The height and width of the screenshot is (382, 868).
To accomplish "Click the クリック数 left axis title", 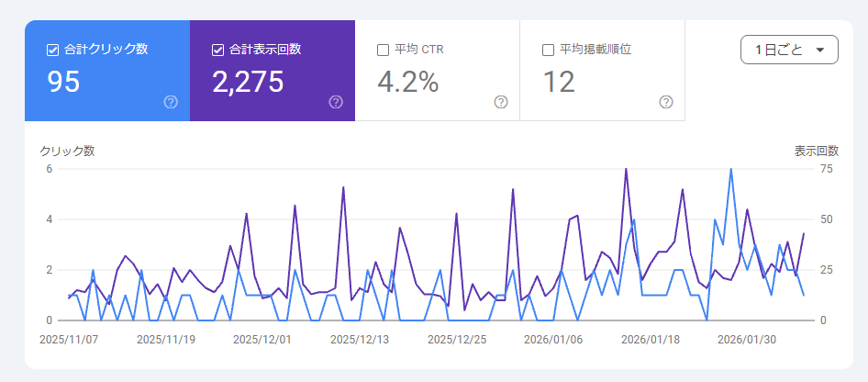I will (x=66, y=151).
